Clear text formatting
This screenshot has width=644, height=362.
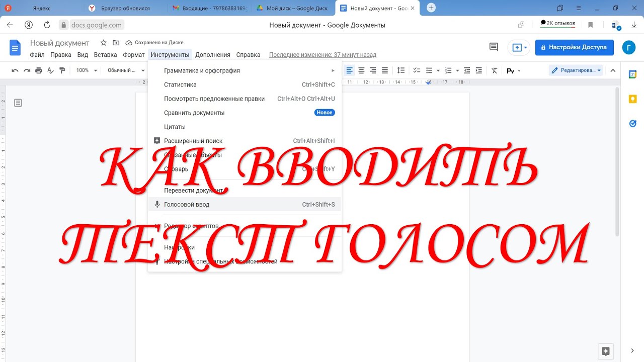pyautogui.click(x=495, y=70)
